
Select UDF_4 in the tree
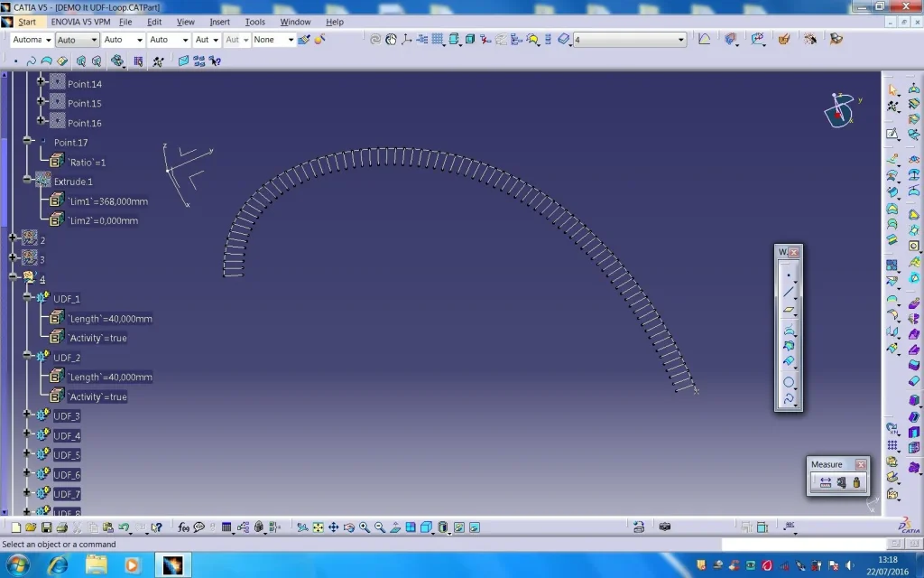[x=67, y=436]
